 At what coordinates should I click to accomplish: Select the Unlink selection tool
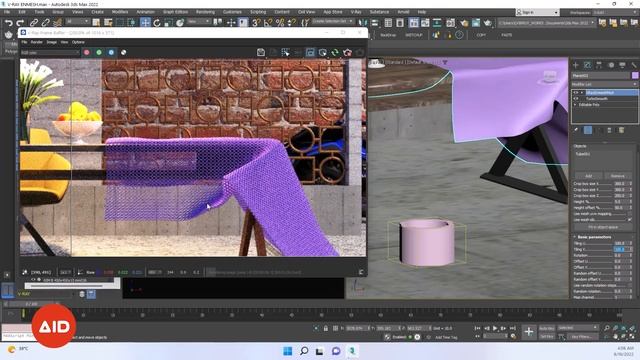click(x=46, y=22)
